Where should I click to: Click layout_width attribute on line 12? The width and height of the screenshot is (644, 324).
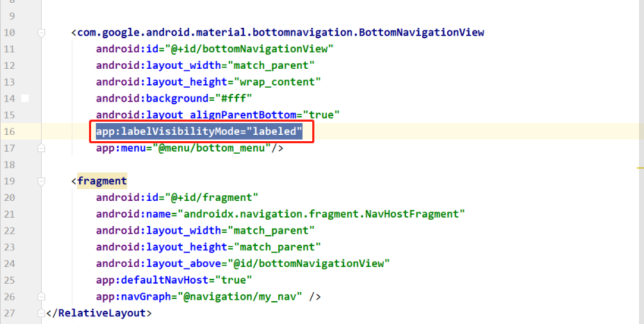[x=205, y=65]
